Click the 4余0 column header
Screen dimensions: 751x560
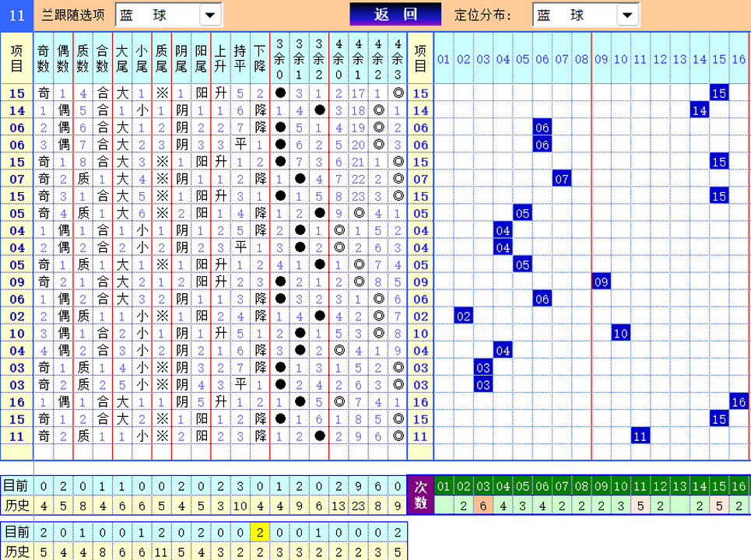click(339, 58)
